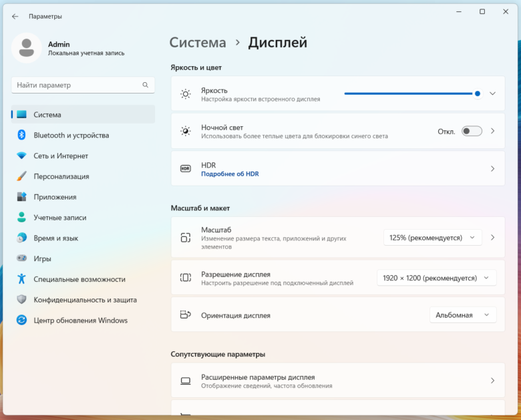521x420 pixels.
Task: Click the back arrow icon
Action: (x=15, y=16)
